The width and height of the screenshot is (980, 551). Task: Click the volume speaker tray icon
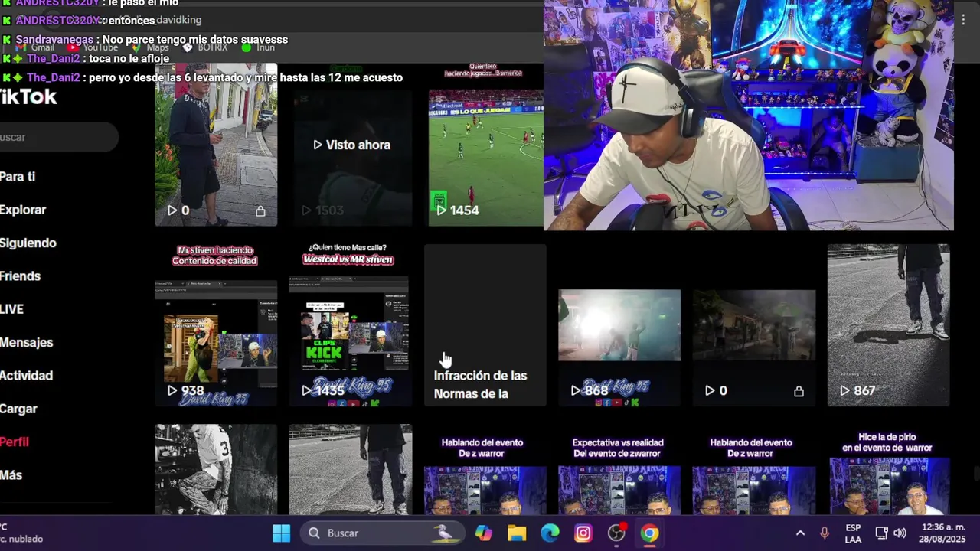pos(900,533)
